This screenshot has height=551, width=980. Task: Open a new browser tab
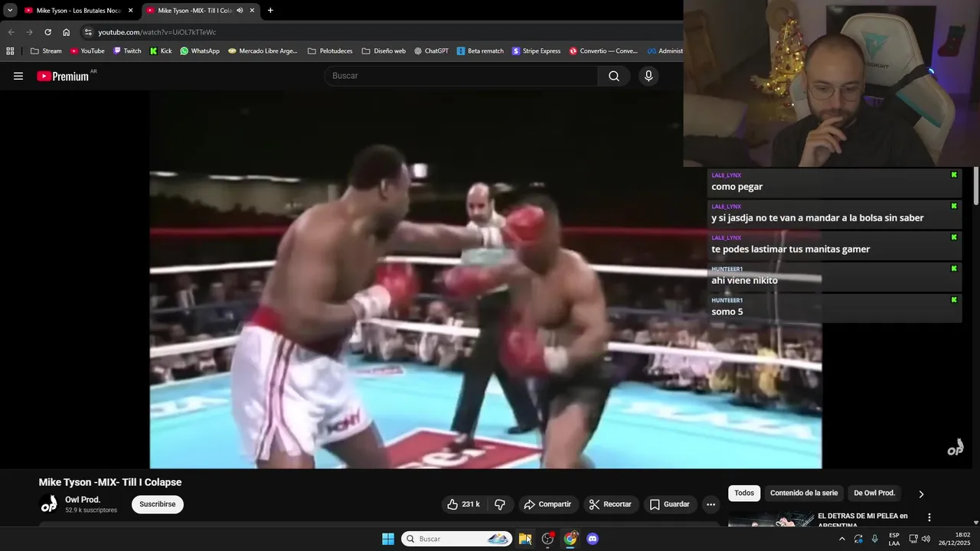tap(270, 11)
